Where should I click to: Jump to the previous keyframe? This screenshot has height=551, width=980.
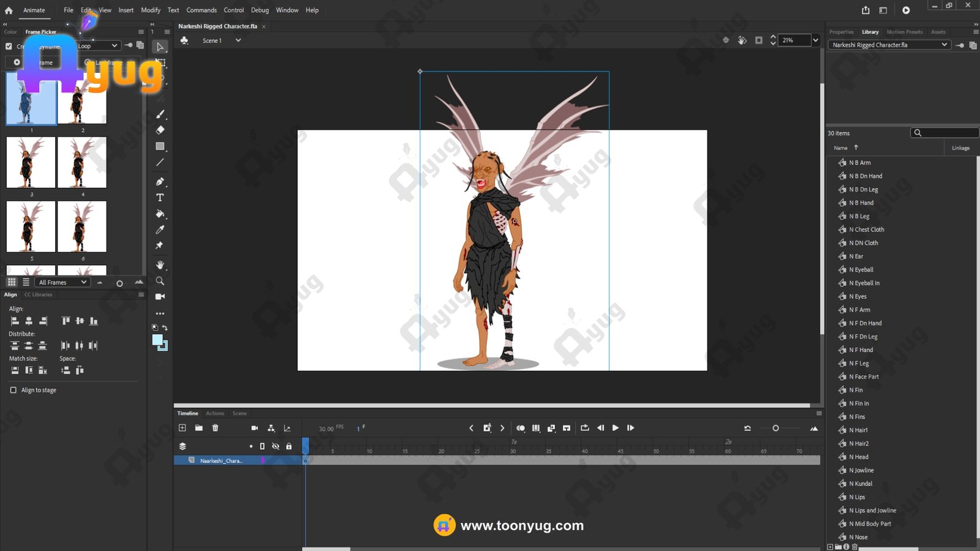(471, 428)
